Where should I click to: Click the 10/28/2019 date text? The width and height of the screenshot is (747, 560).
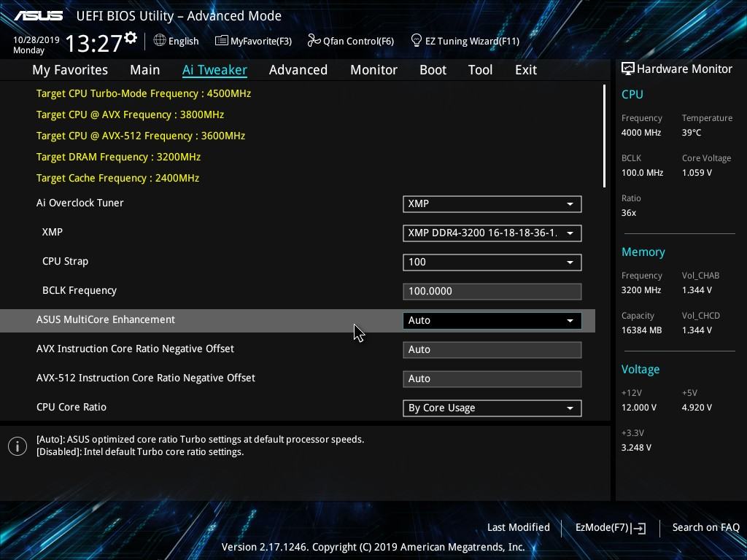pos(36,40)
